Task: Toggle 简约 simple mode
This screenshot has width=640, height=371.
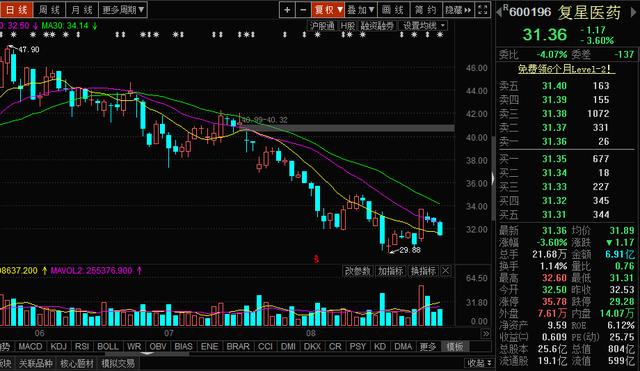Action: pos(426,10)
